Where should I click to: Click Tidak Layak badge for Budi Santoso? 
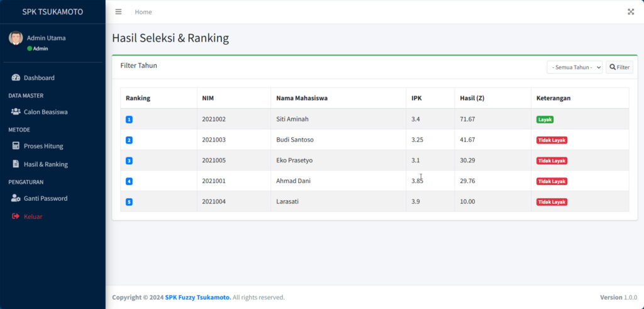(552, 140)
